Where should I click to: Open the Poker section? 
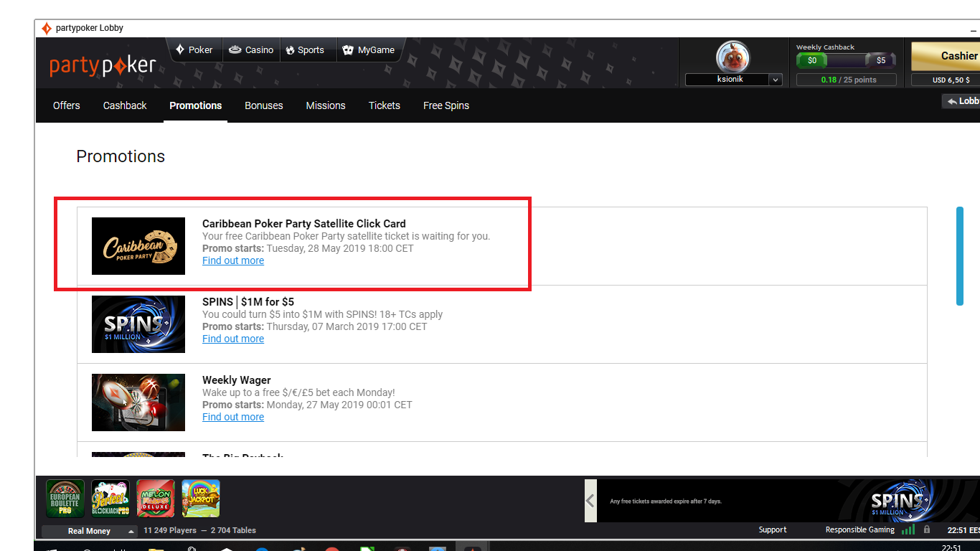click(x=194, y=50)
